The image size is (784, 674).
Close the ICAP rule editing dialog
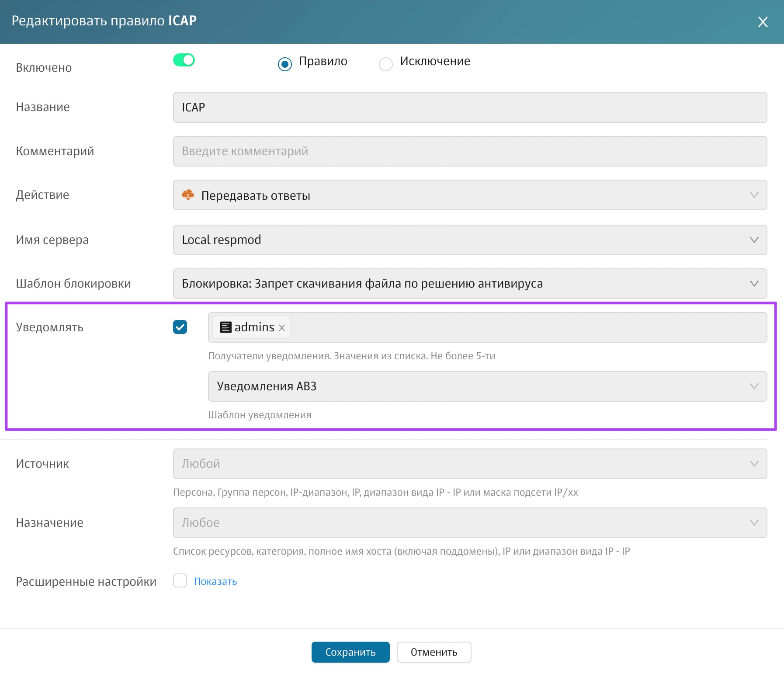(763, 22)
